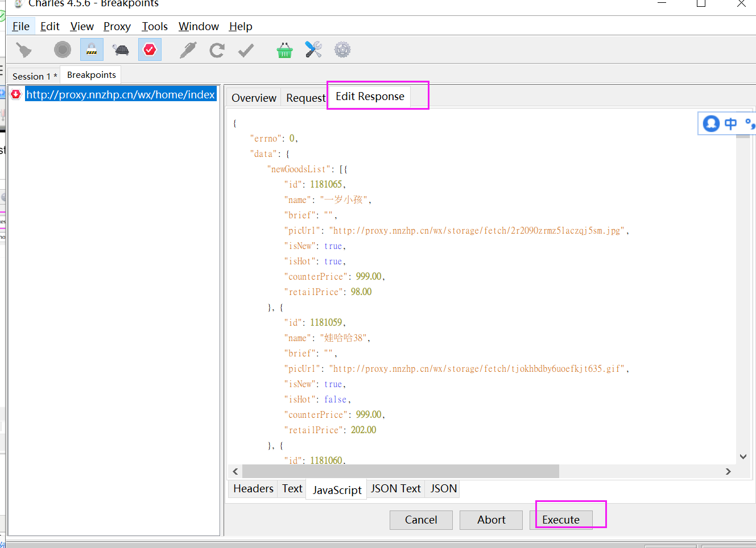Click the "name": "一岁小孩" line
The image size is (756, 548).
tap(328, 200)
